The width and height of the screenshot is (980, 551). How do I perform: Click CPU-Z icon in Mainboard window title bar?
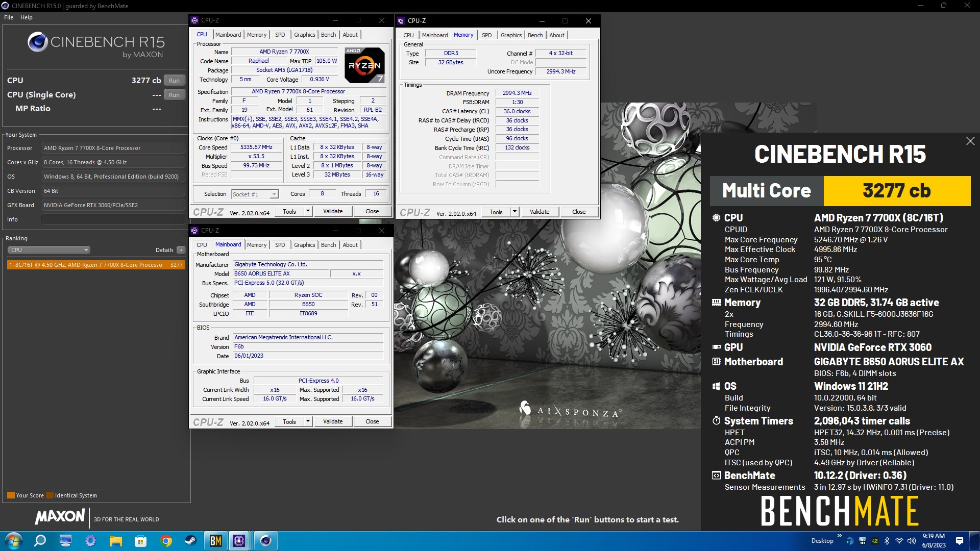coord(194,231)
